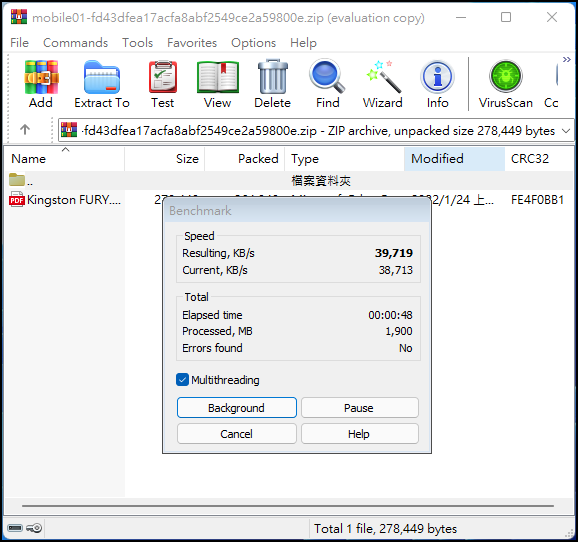Open the Favorites menu
This screenshot has height=542, width=578.
tap(192, 43)
